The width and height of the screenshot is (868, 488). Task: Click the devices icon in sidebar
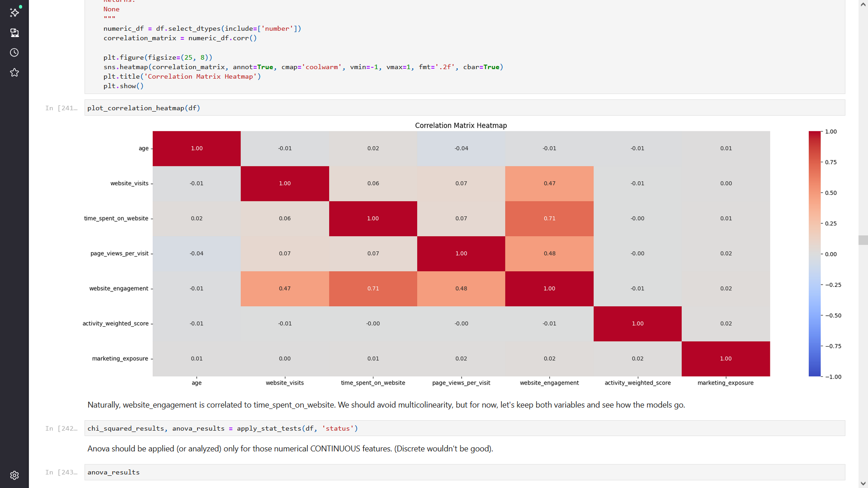coord(14,33)
